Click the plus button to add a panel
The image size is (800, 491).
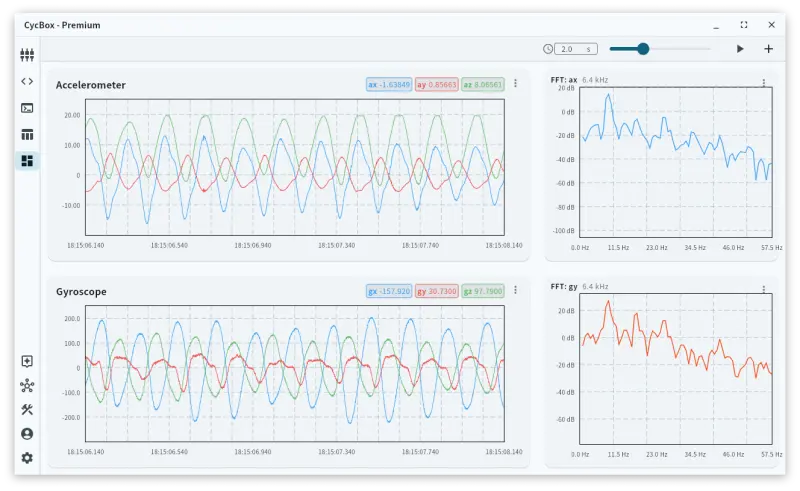[768, 49]
